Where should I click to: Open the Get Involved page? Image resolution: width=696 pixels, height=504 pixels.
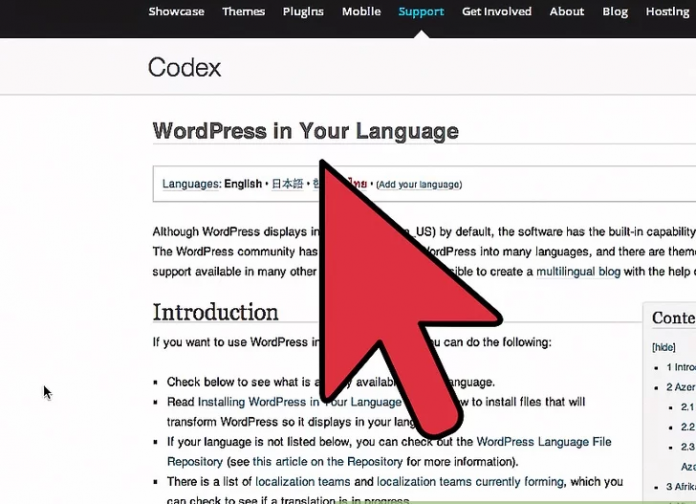(497, 12)
